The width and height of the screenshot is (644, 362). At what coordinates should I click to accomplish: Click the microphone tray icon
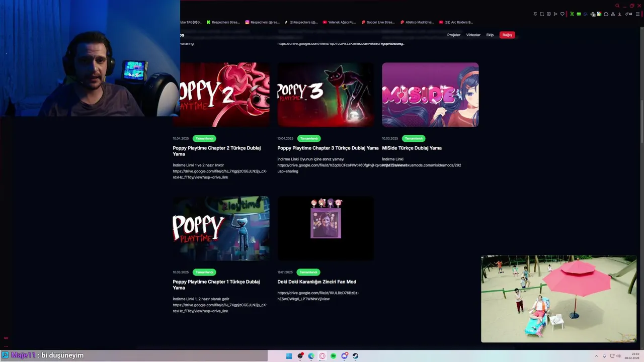[604, 356]
